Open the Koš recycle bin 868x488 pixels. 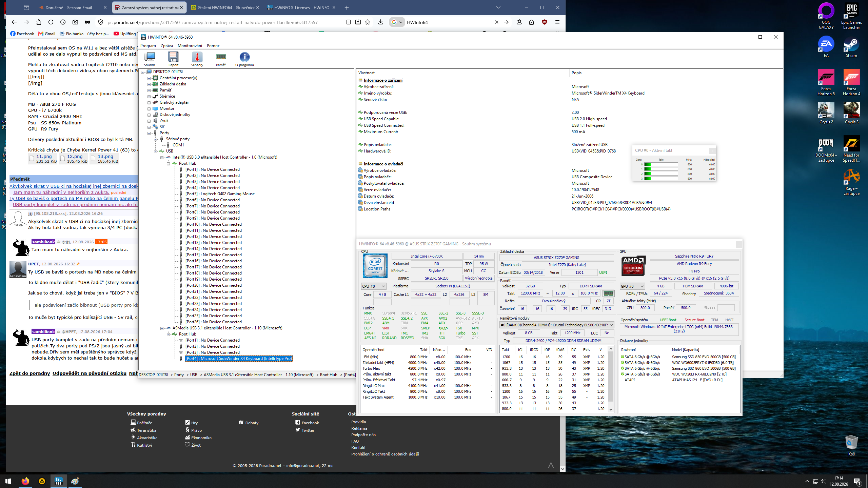851,445
